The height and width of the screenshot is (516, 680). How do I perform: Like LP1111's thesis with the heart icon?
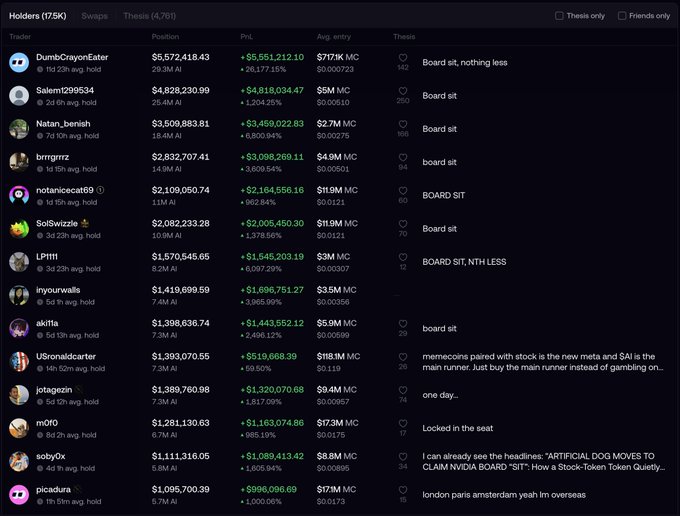click(403, 257)
